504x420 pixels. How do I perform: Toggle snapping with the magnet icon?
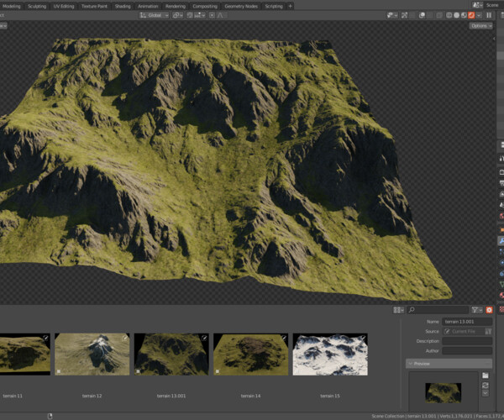(x=190, y=15)
